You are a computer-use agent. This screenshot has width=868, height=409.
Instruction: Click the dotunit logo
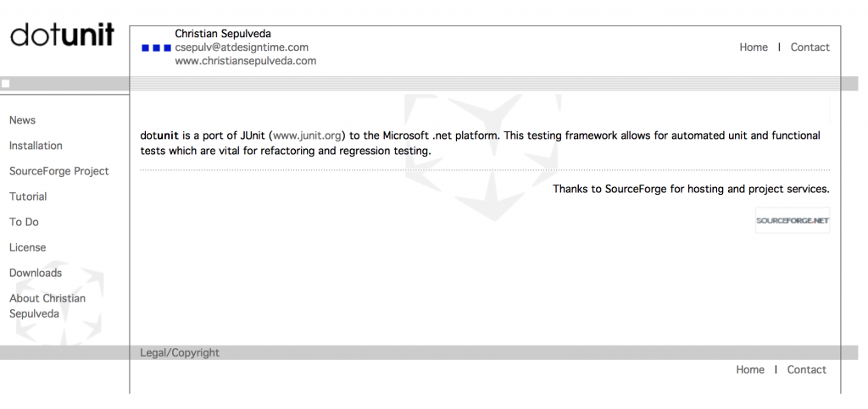pyautogui.click(x=62, y=35)
